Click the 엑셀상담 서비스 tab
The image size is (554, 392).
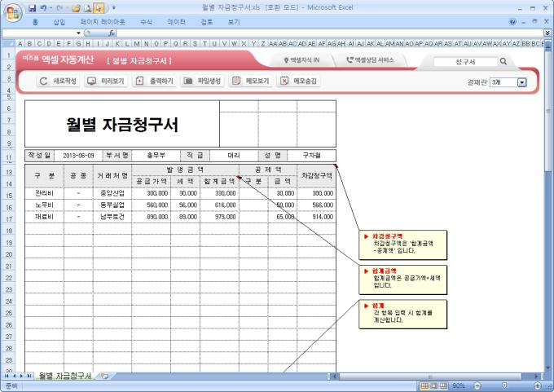point(370,60)
